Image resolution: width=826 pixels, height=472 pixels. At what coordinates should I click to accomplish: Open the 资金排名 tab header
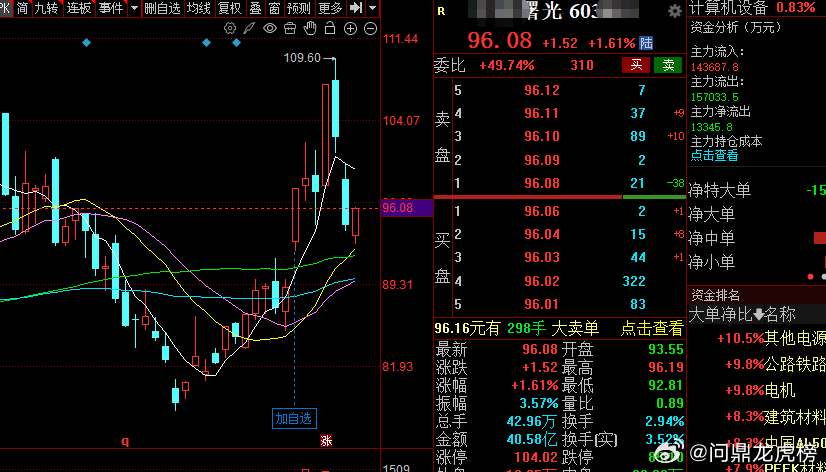pos(715,295)
